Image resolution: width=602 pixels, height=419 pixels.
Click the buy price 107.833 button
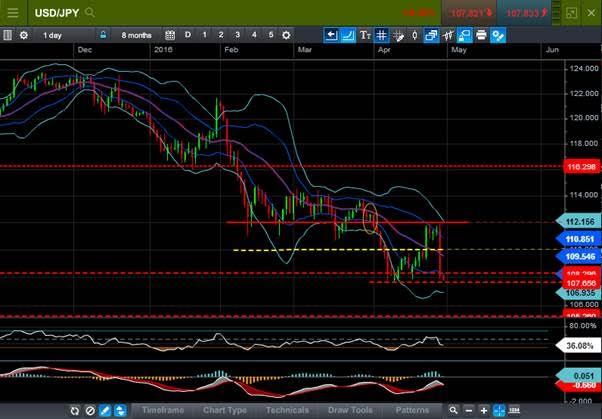(x=524, y=13)
